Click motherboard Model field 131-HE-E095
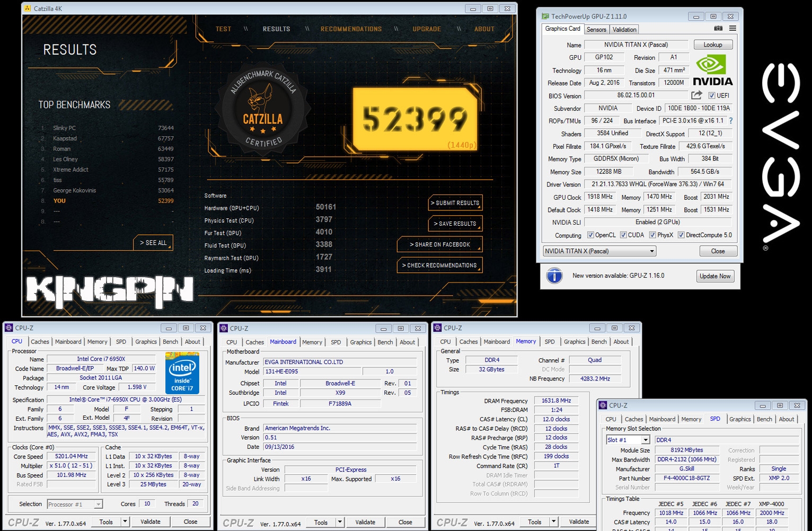 [312, 371]
